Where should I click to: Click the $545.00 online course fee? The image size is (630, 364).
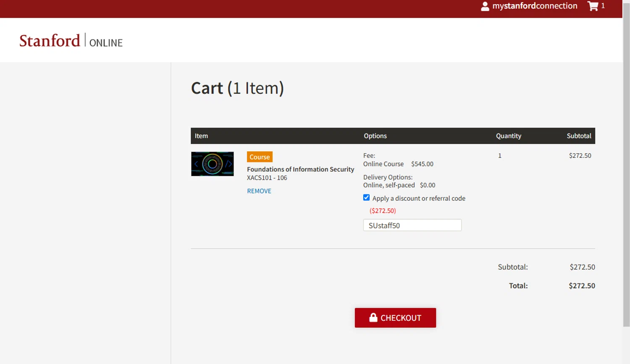[422, 164]
